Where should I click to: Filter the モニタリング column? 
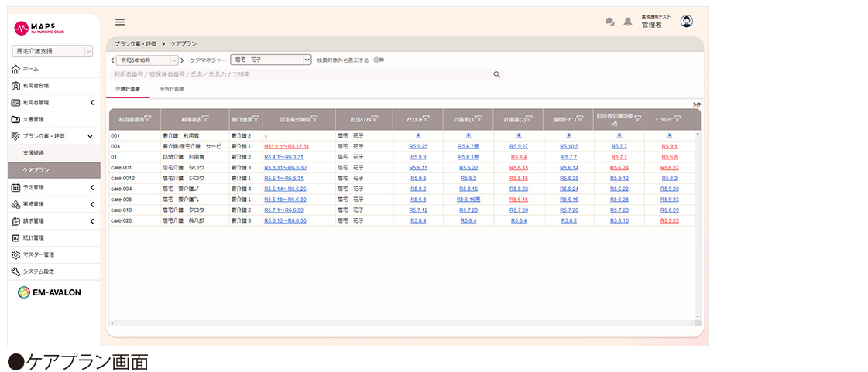click(x=678, y=118)
